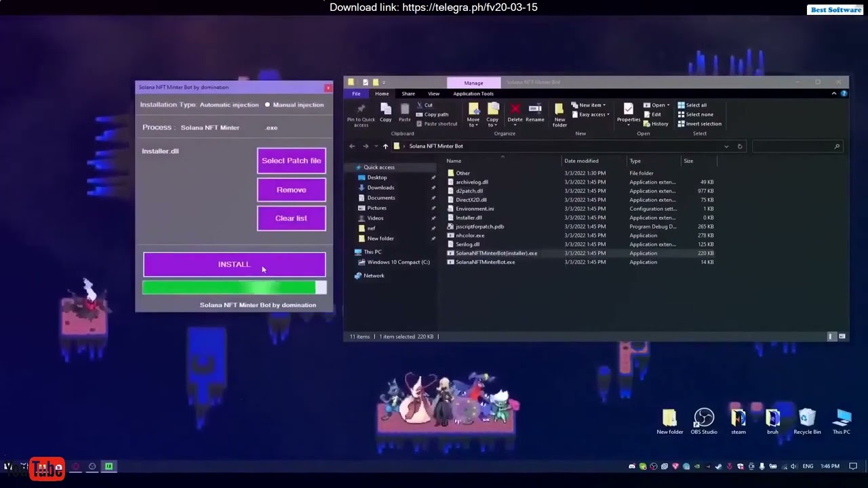Switch to the Home ribbon tab
This screenshot has width=868, height=488.
pyautogui.click(x=382, y=94)
